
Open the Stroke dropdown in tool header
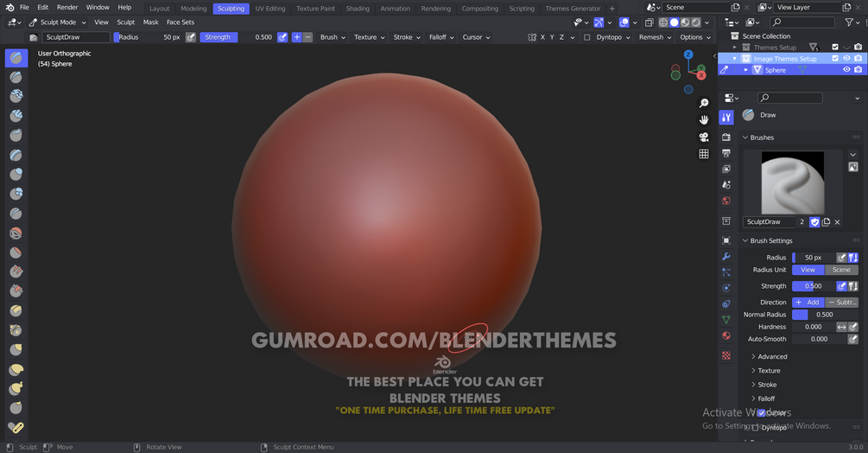point(407,37)
